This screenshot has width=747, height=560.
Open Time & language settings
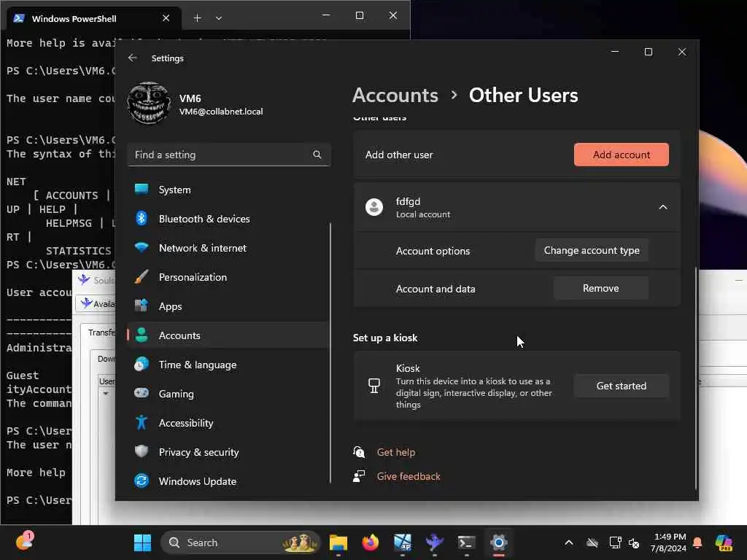coord(228,365)
